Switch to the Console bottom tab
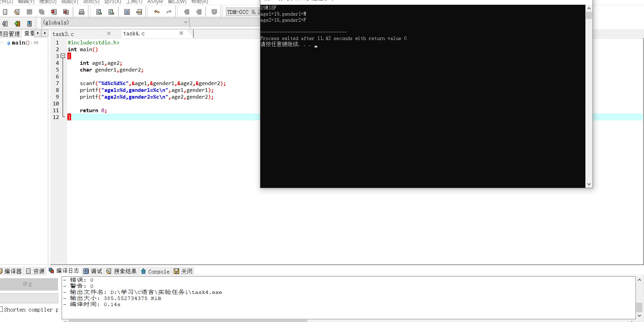 click(x=155, y=271)
